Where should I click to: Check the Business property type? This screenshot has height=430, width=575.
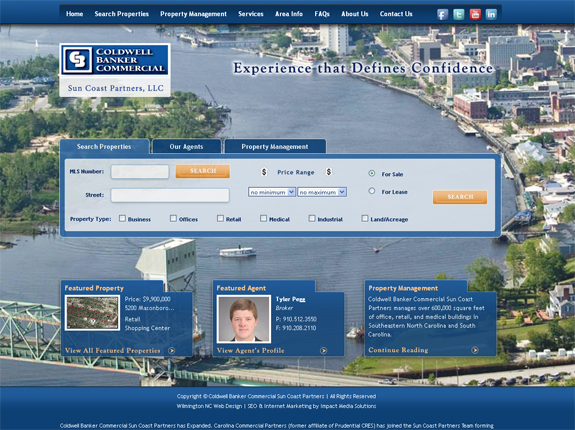[x=122, y=218]
